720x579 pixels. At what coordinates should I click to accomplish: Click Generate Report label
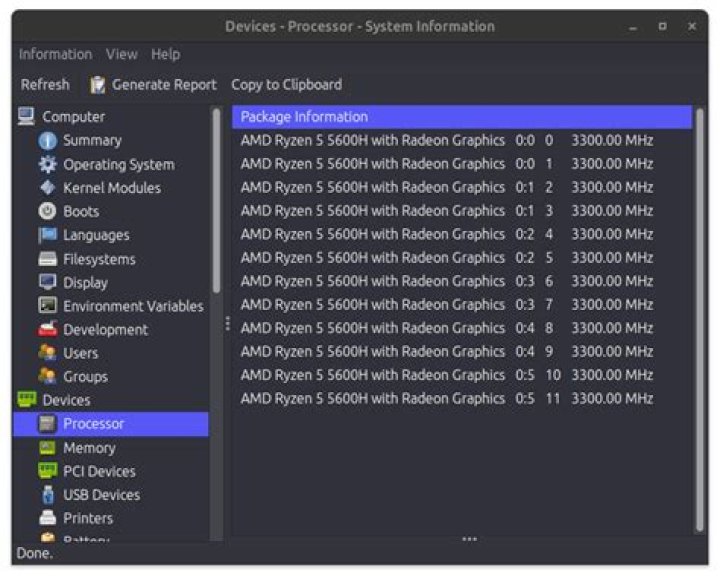(164, 84)
